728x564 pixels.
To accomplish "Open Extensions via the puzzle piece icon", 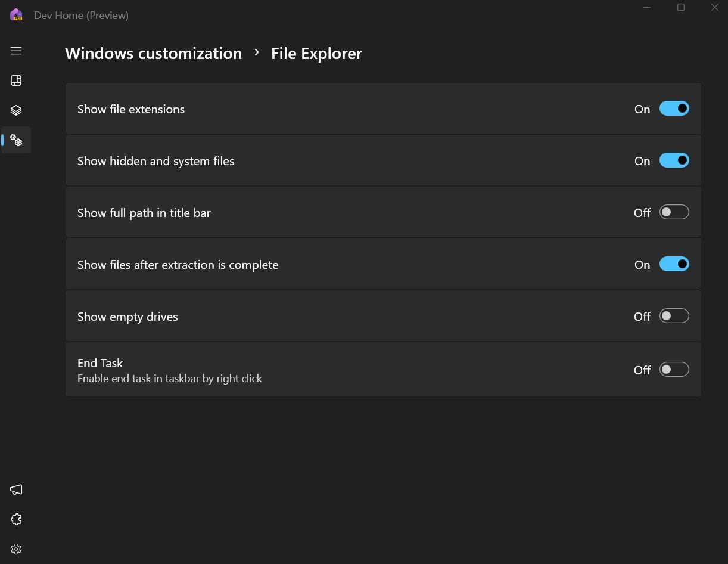I will 16,519.
